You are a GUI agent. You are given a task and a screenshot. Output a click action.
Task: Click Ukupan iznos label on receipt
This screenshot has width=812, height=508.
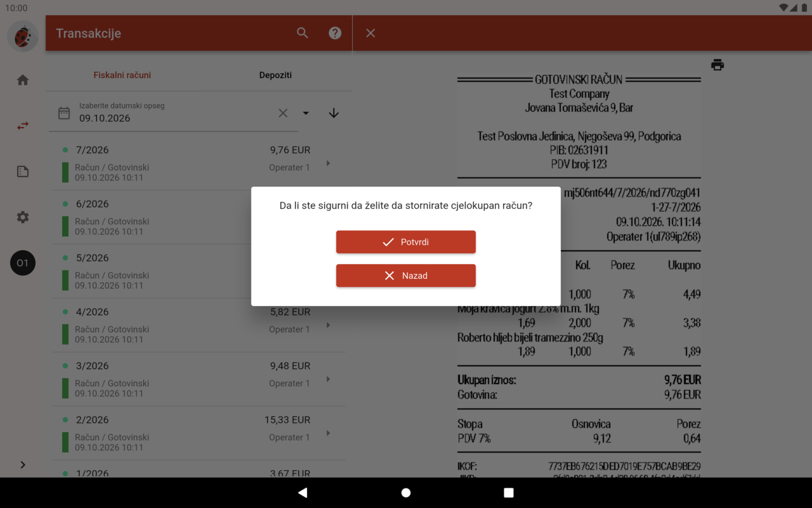point(487,380)
